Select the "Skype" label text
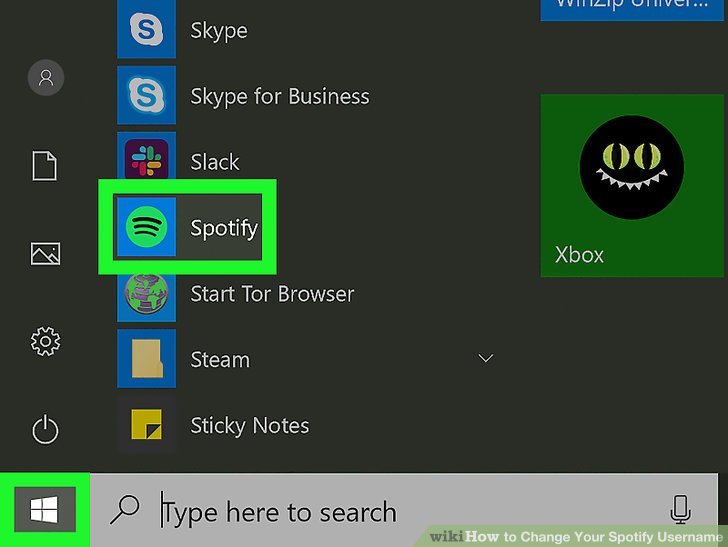728x547 pixels. (219, 32)
